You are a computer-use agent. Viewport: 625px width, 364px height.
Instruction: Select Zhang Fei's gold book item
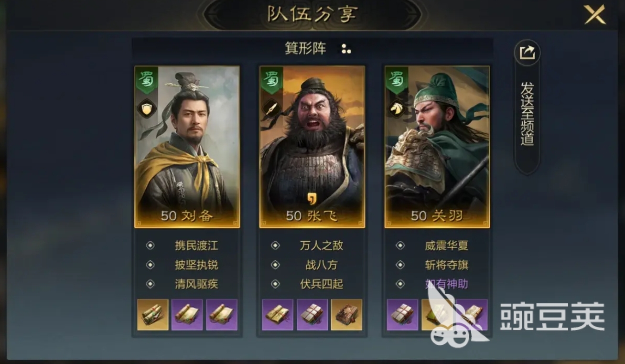[x=347, y=315]
